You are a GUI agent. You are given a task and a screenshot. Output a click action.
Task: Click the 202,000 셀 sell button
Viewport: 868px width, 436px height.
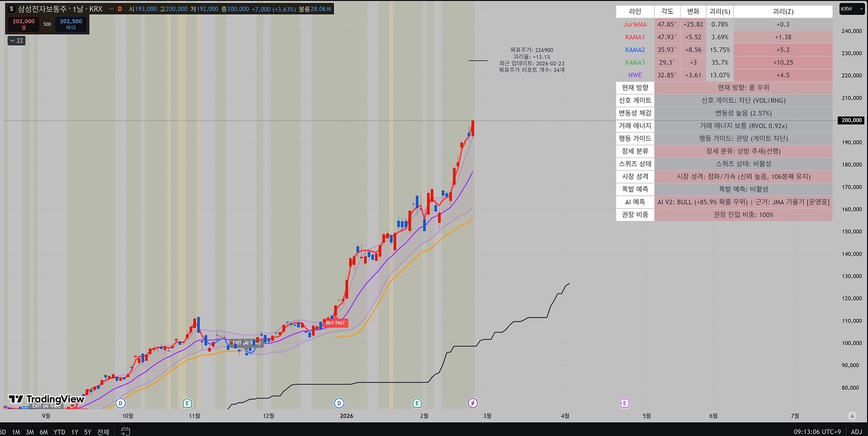tap(24, 24)
